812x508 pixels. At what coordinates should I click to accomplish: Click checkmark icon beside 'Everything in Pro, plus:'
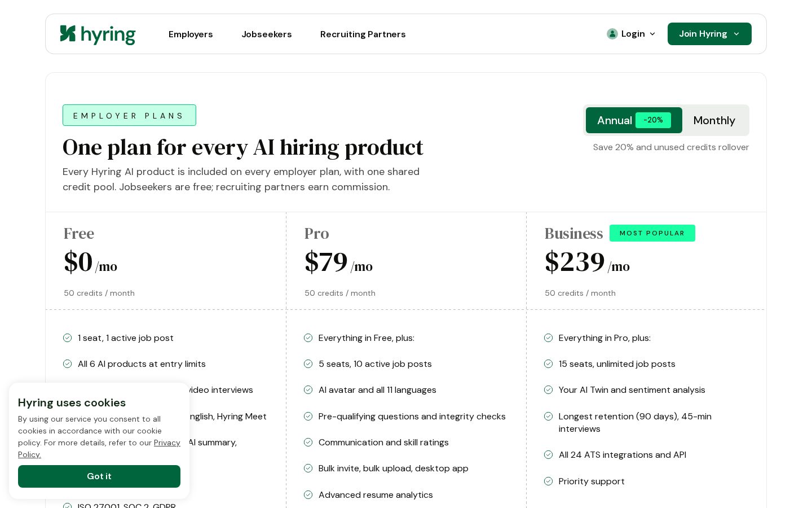548,338
